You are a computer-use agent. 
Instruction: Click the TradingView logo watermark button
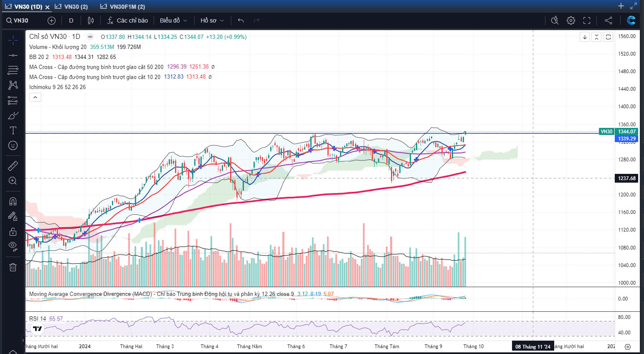(x=38, y=329)
